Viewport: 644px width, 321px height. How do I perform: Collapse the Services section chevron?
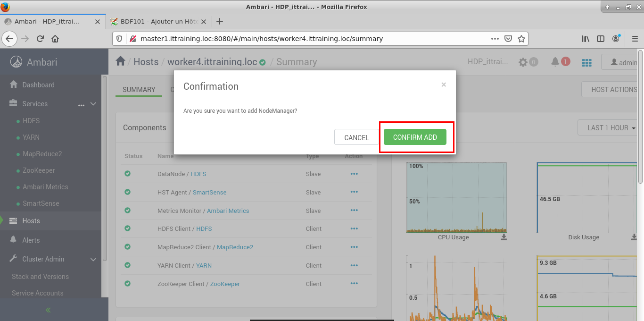[93, 104]
